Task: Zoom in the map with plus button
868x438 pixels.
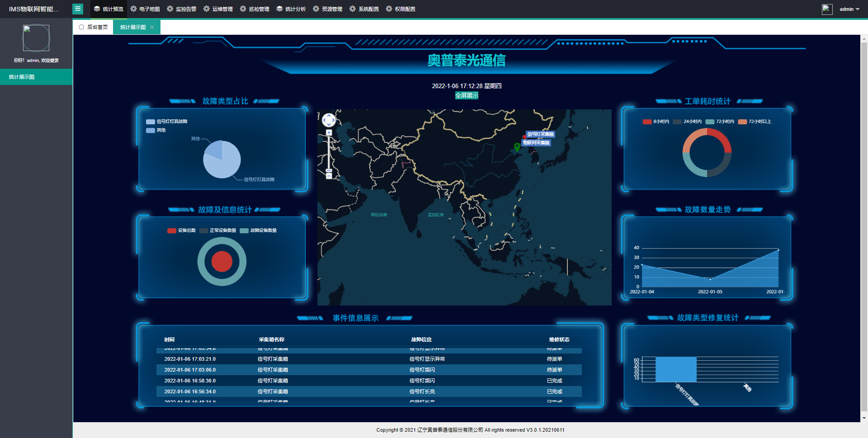Action: 329,132
